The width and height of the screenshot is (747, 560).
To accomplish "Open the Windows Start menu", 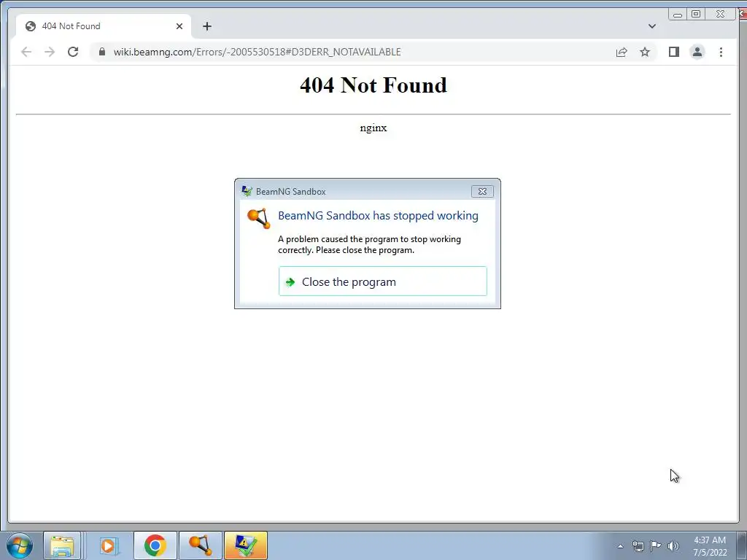I will pos(20,545).
